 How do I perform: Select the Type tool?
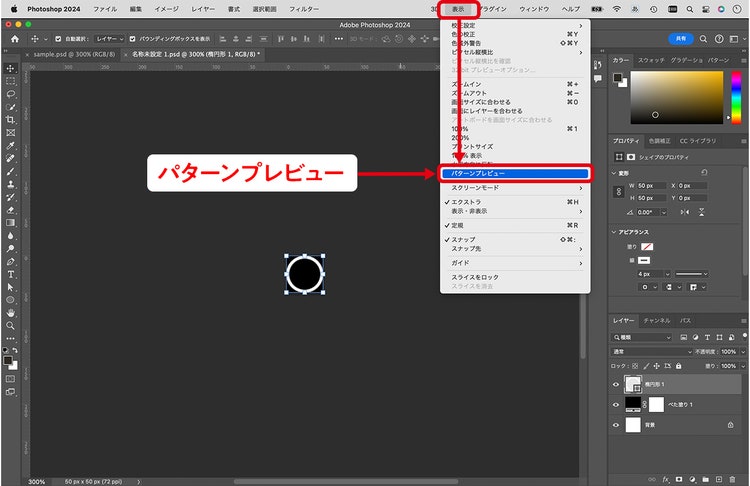point(10,275)
